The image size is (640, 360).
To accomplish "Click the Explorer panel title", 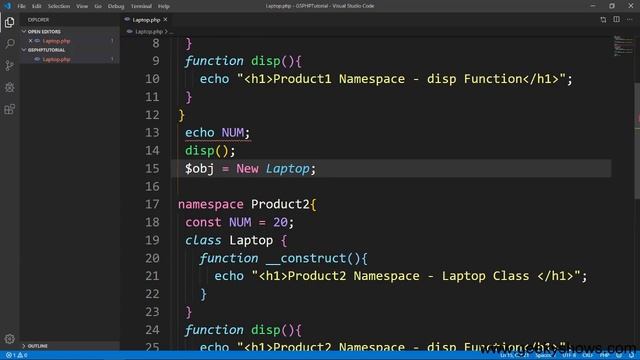I will point(38,20).
